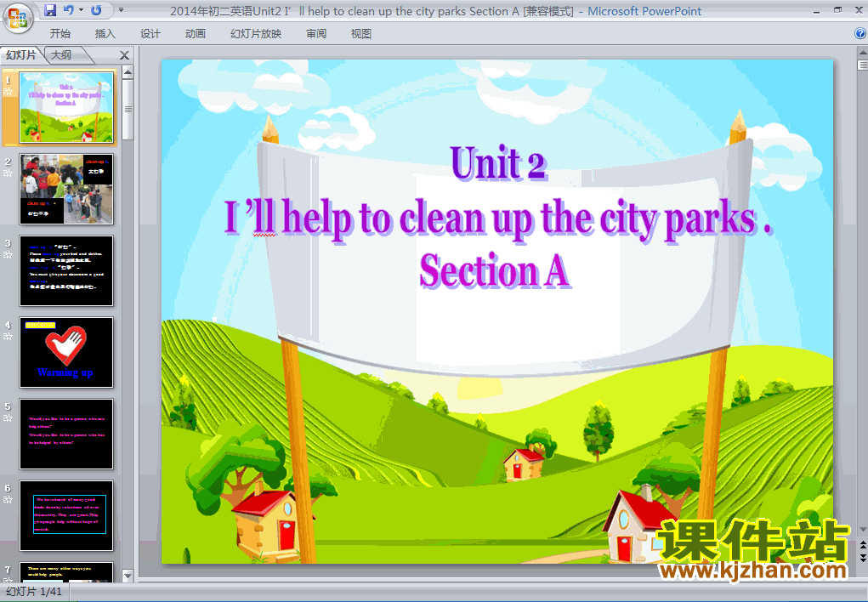Select slide 6 thumbnail
This screenshot has height=602, width=868.
coord(66,515)
